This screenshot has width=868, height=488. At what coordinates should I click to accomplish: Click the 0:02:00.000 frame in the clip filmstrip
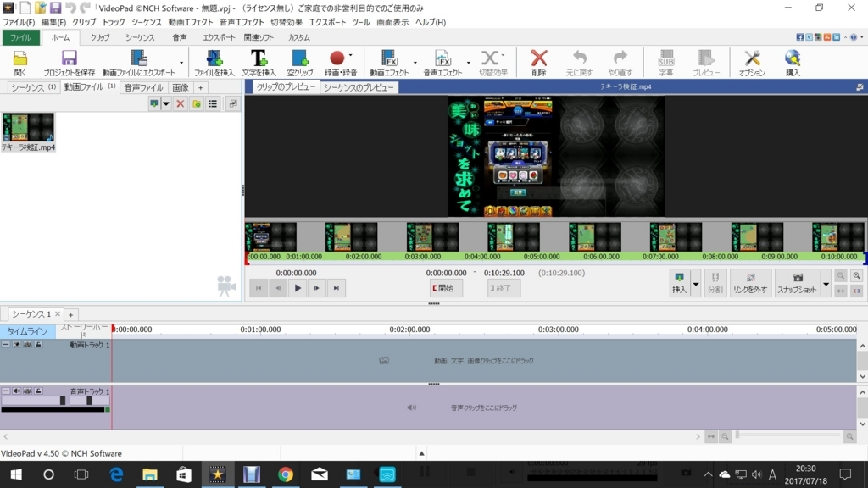(351, 237)
